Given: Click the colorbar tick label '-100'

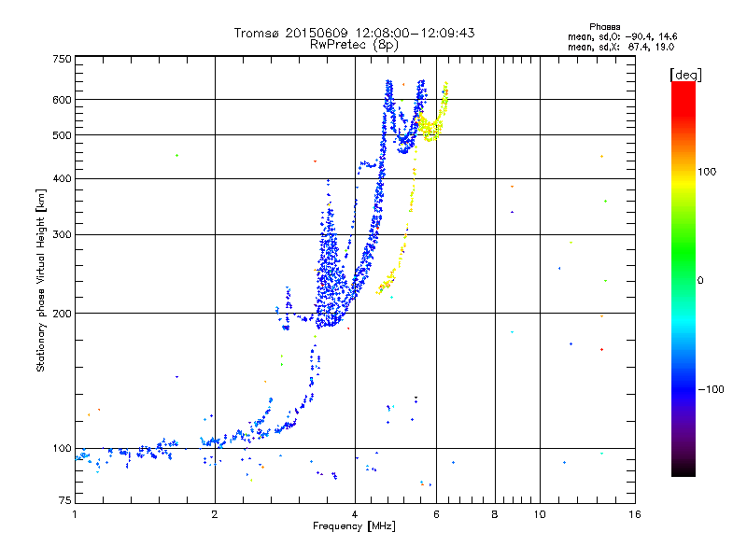Looking at the screenshot, I should click(x=712, y=389).
